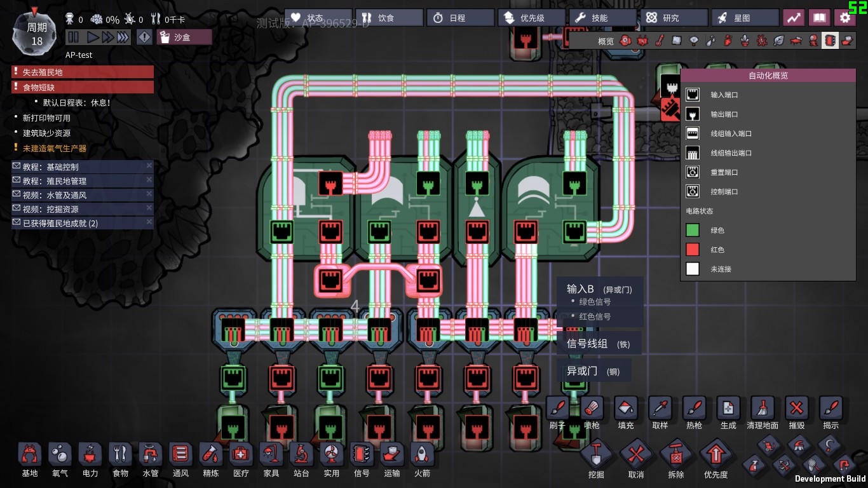Select the 刷子 brush sandbox tool
Screen dimensions: 868x488
click(x=557, y=409)
